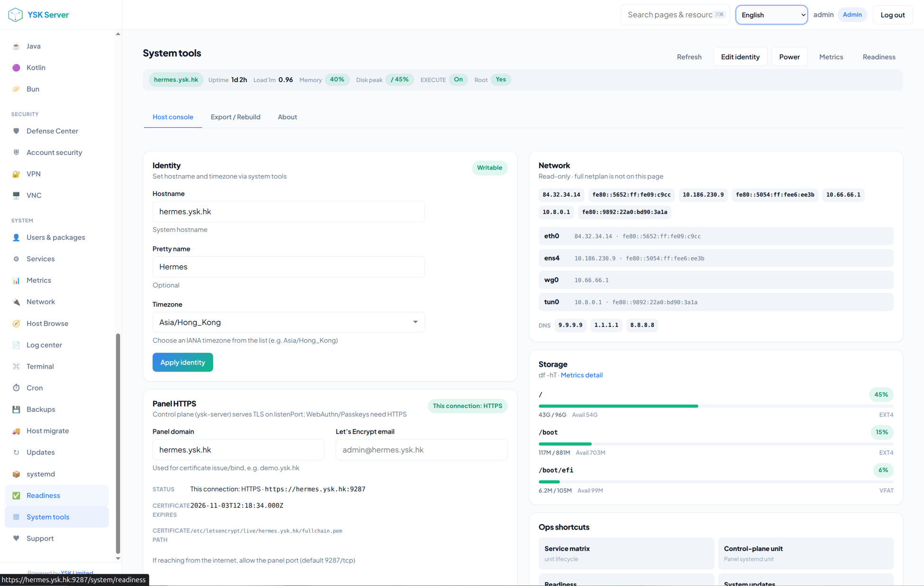
Task: Open Log center from sidebar
Action: click(56, 345)
